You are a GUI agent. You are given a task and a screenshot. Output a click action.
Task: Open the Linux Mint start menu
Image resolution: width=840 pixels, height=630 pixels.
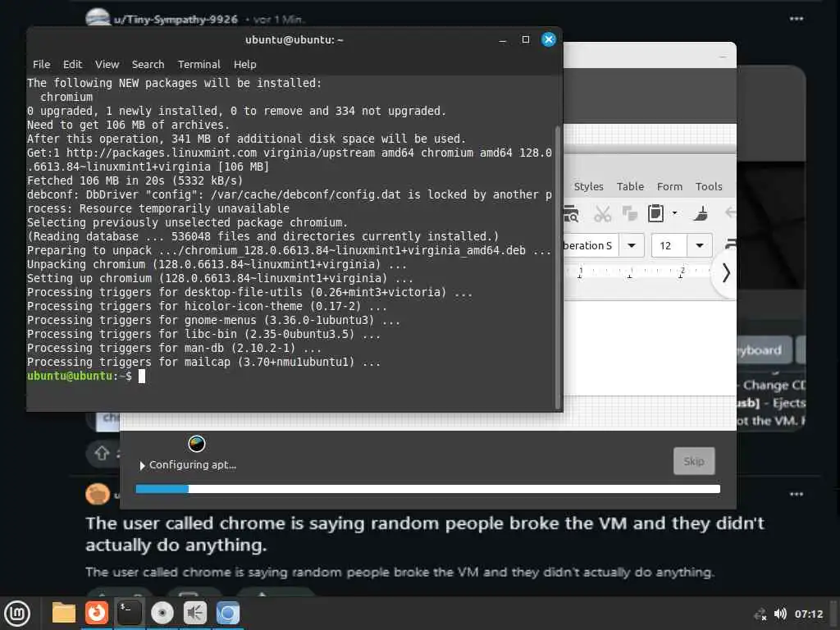pyautogui.click(x=17, y=613)
